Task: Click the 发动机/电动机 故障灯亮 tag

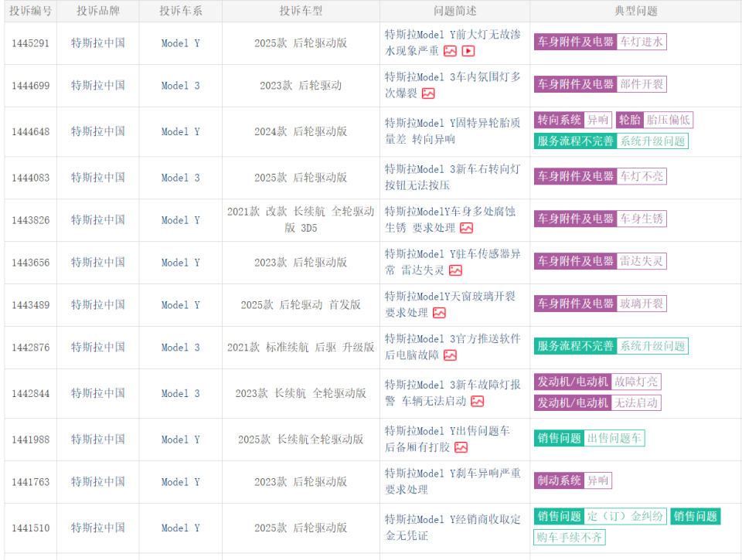Action: (597, 382)
